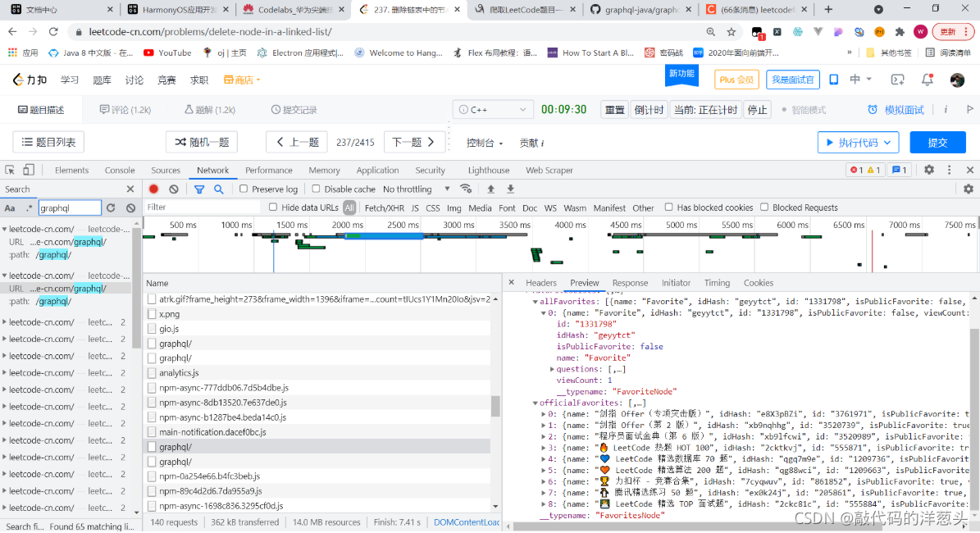Click the graphql search input field
This screenshot has width=980, height=533.
tap(70, 208)
